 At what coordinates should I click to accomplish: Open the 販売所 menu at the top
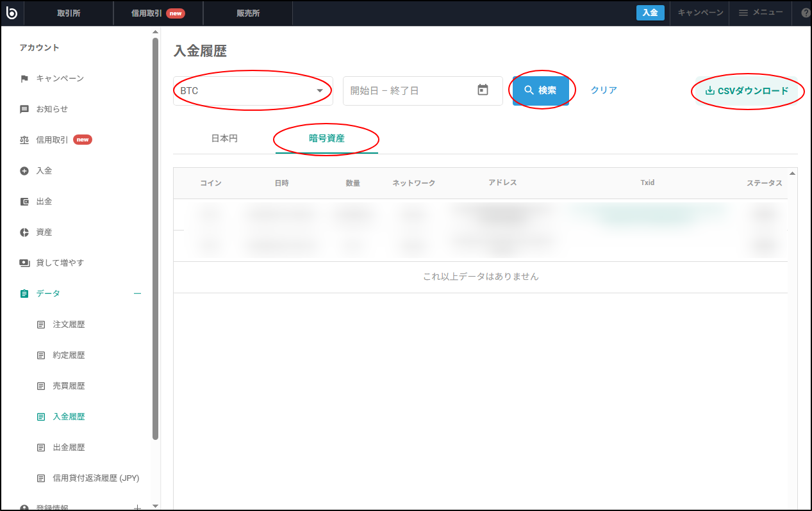pos(247,13)
